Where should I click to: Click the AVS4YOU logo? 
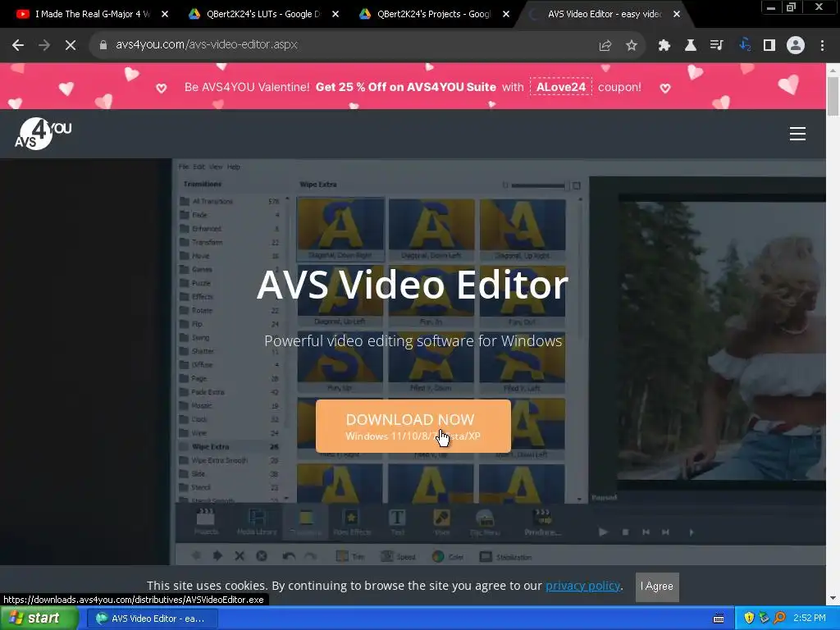(x=43, y=134)
